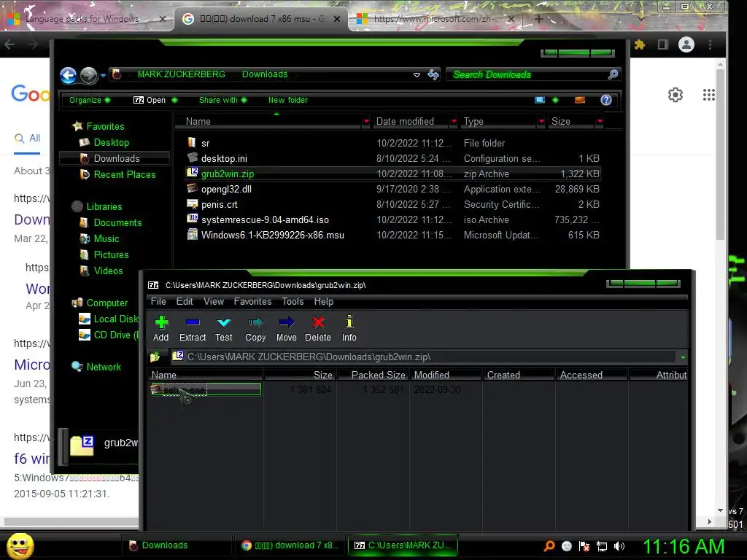Open the 7-Zip address bar dropdown arrow

point(683,357)
